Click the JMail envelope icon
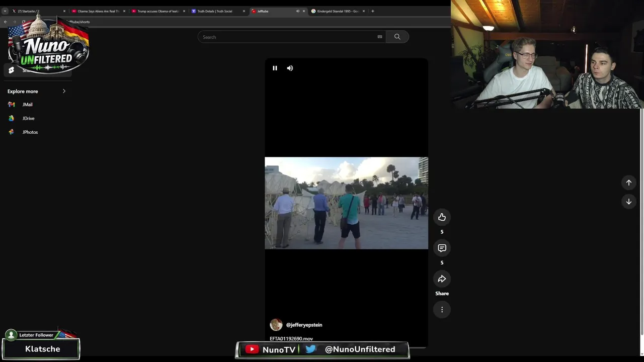Viewport: 644px width, 362px height. click(x=11, y=105)
